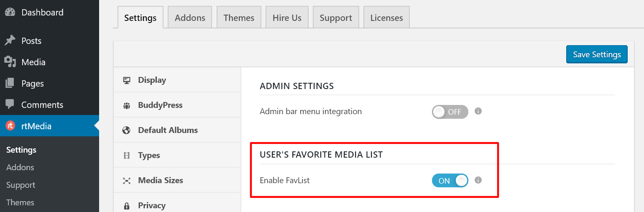Click the Pages icon in sidebar

(x=10, y=83)
